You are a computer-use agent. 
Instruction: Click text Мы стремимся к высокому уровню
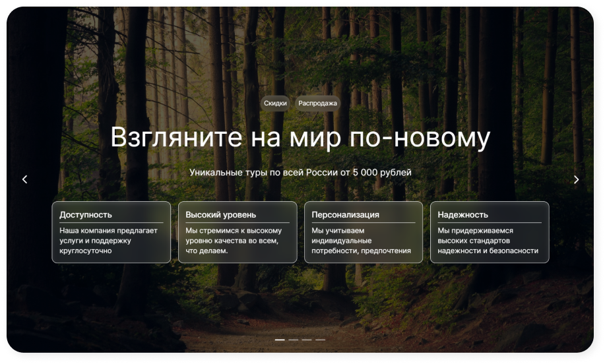click(234, 241)
